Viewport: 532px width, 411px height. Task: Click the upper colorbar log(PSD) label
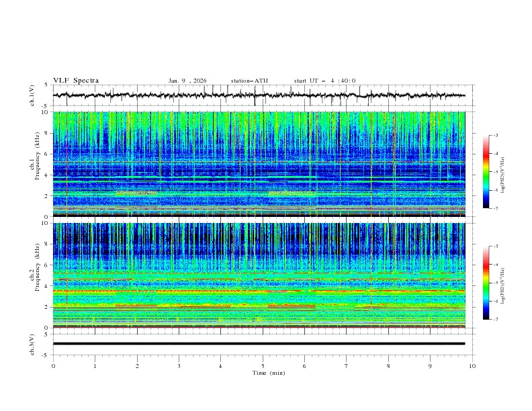click(x=503, y=175)
